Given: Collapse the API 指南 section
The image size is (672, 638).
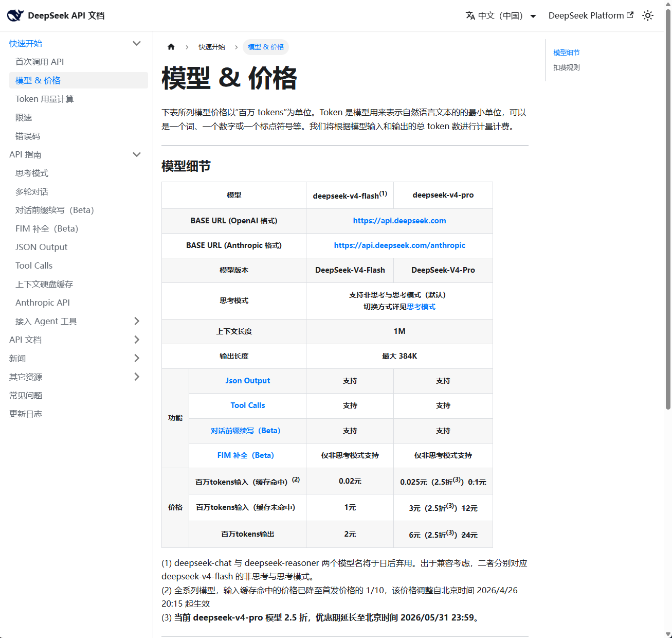Looking at the screenshot, I should (x=137, y=154).
